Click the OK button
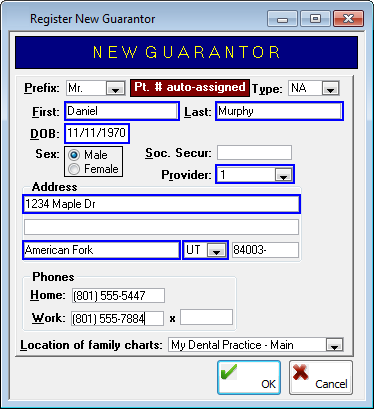Screen dimensions: 374x409 click(x=249, y=378)
